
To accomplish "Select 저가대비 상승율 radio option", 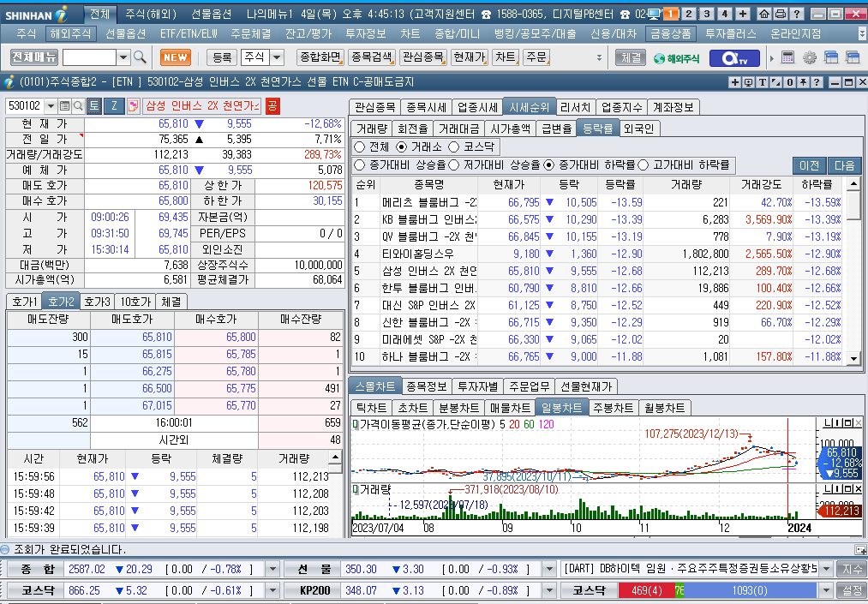I will pos(454,164).
